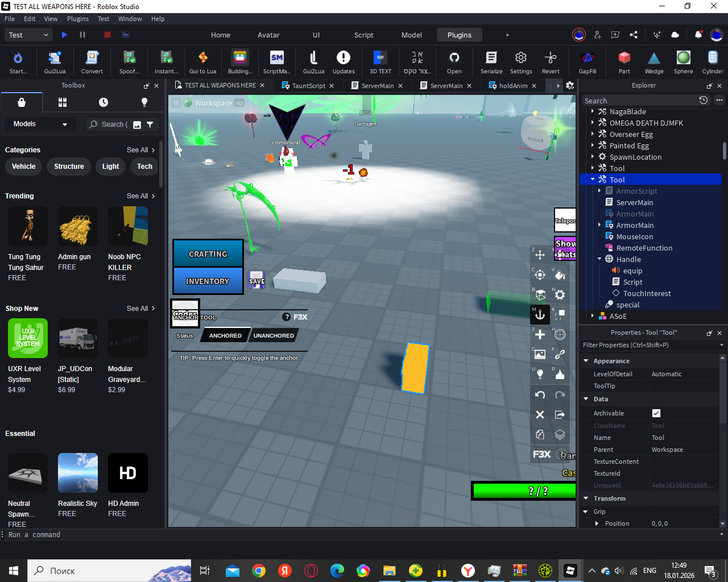Open the Toolbox marketplace bag tab
728x582 pixels.
coord(22,102)
